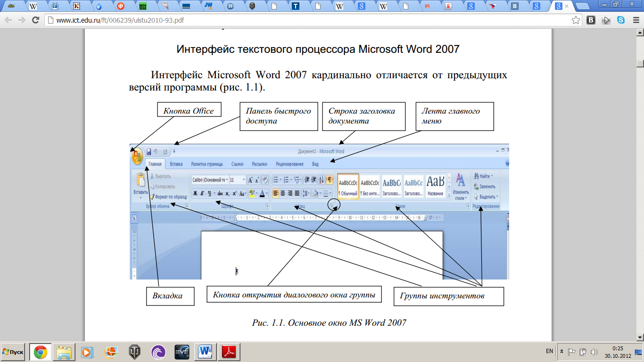Viewport: 644px width, 362px height.
Task: Click the clear formatting icon
Action: point(265,180)
